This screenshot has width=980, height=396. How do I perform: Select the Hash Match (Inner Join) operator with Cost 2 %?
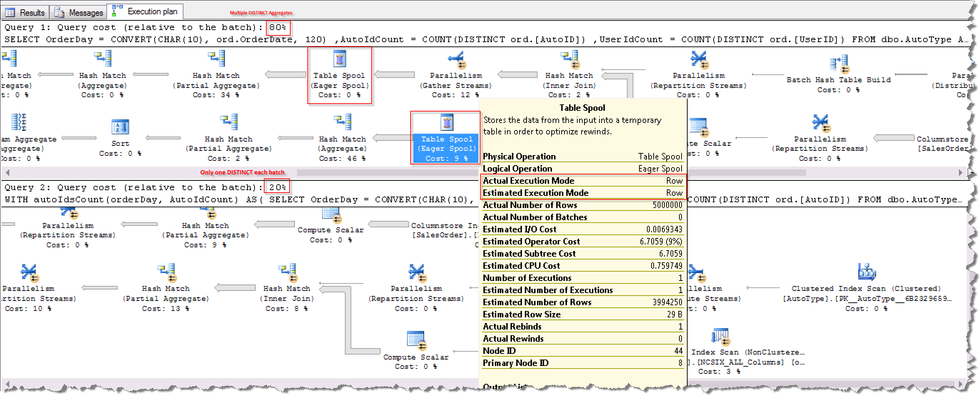click(569, 75)
